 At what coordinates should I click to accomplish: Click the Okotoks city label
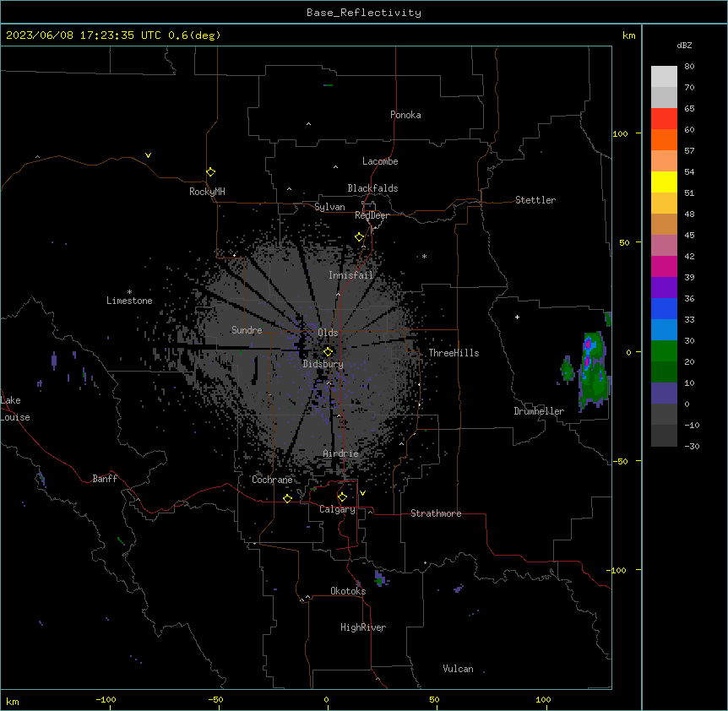tap(348, 591)
